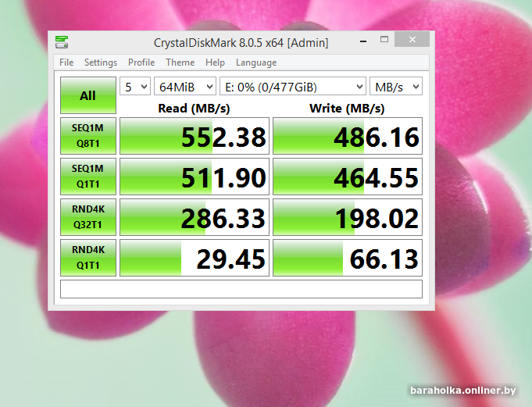Change the MB/s unit dropdown
Image resolution: width=532 pixels, height=407 pixels.
tap(396, 87)
